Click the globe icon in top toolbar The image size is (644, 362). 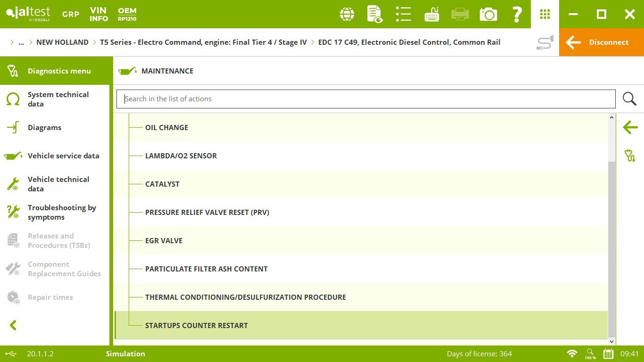[x=347, y=14]
